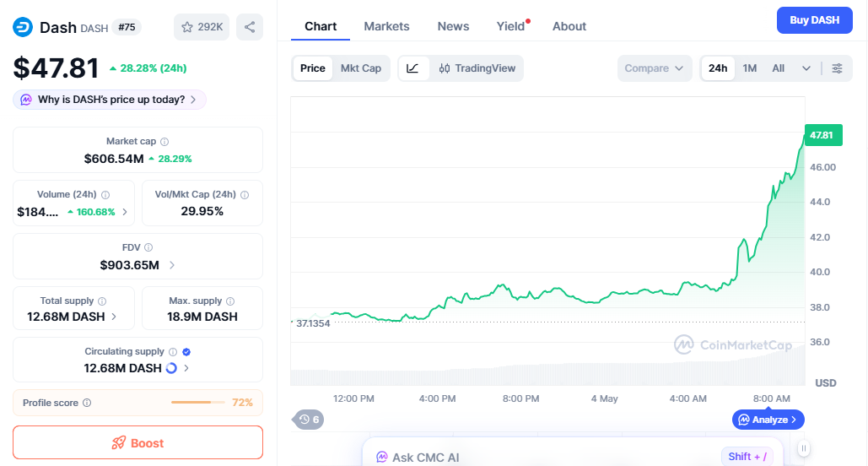The image size is (868, 466).
Task: Click the Volume (24h) info icon
Action: (x=105, y=195)
